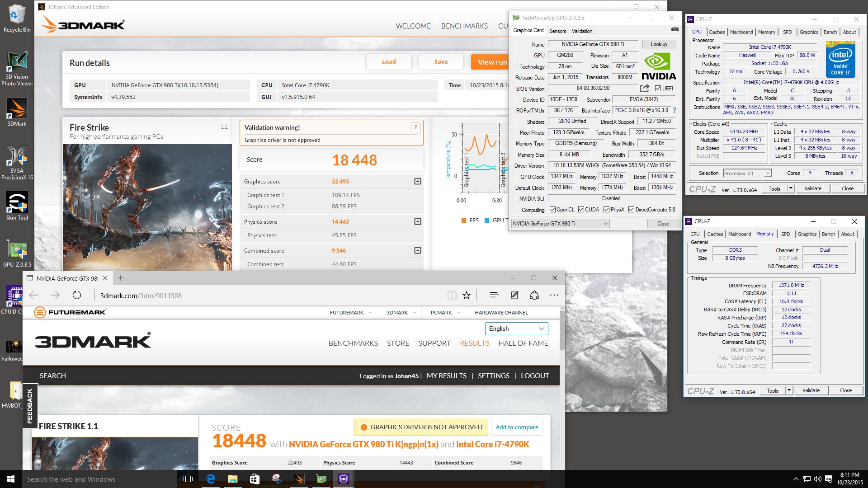
Task: Open Edge from the taskbar
Action: tap(211, 479)
